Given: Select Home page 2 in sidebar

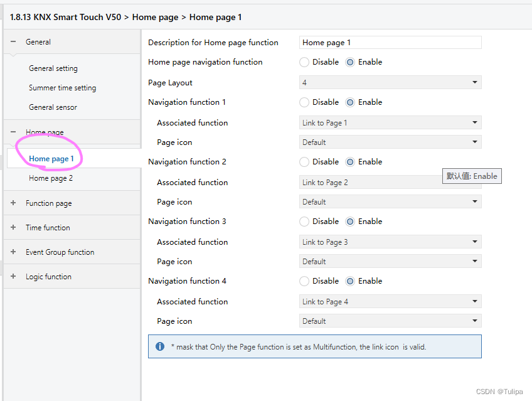Looking at the screenshot, I should point(51,178).
